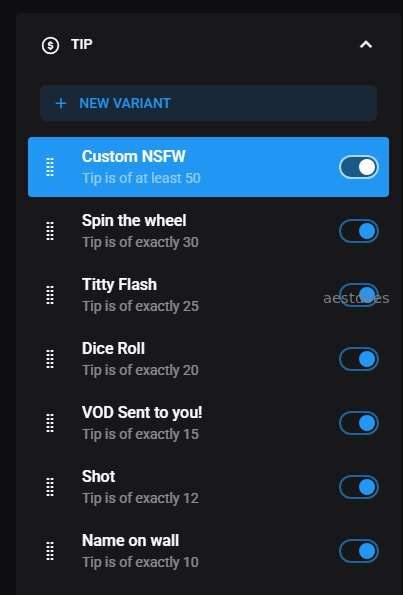Click the drag handle beside Shot
Viewport: 403px width, 595px height.
[x=50, y=487]
